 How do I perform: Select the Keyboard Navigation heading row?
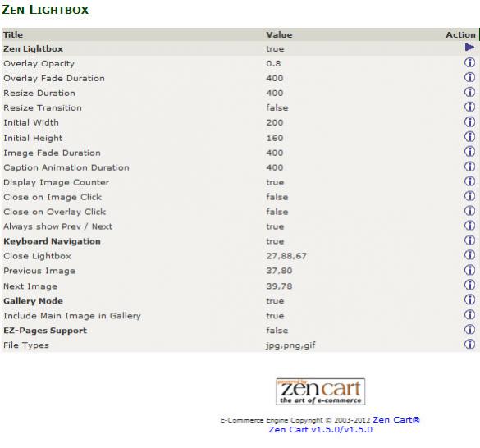click(240, 241)
